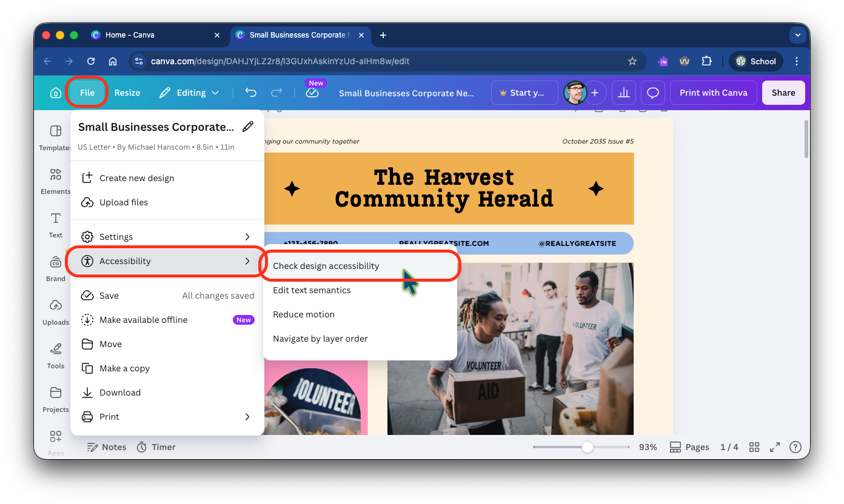Open the user profile avatar

[575, 93]
